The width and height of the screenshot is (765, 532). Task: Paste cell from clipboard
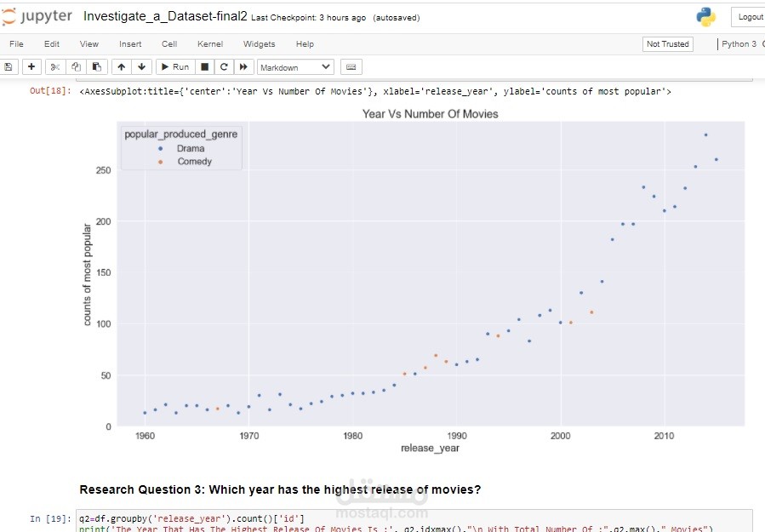[96, 66]
